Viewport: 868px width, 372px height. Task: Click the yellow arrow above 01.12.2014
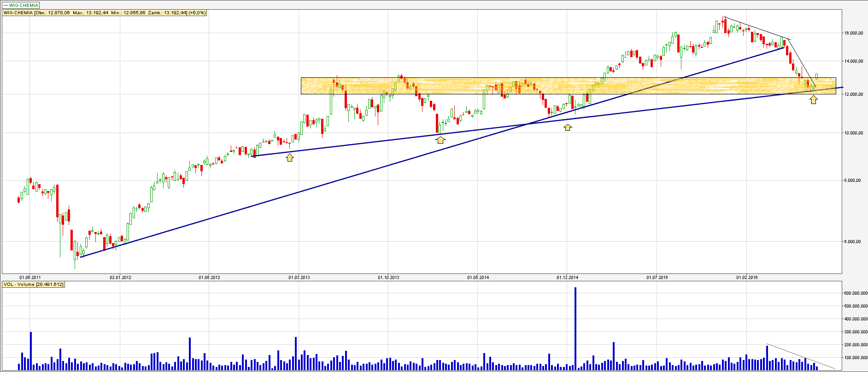567,127
